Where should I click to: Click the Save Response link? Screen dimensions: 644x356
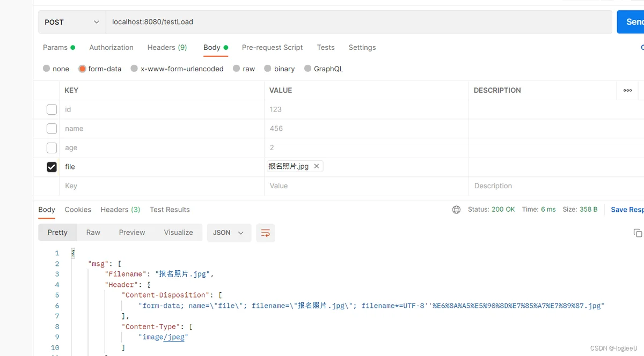(x=626, y=210)
